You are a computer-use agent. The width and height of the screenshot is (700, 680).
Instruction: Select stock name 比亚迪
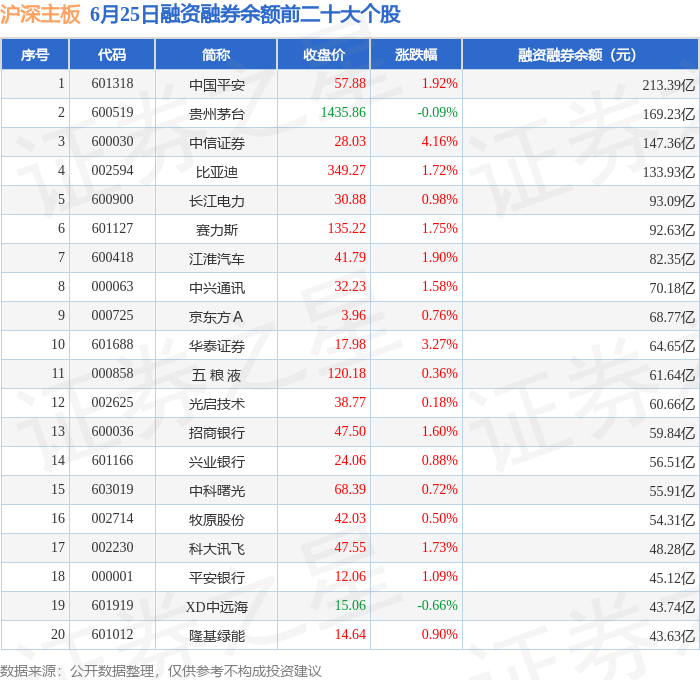click(217, 172)
